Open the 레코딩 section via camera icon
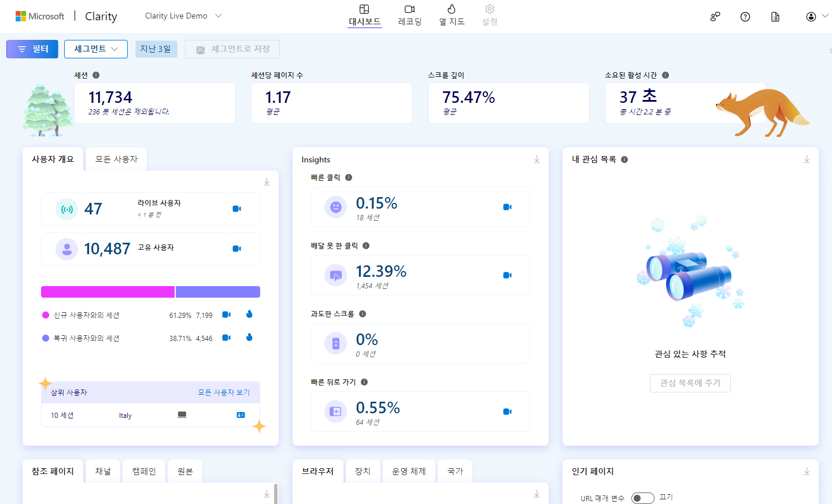The width and height of the screenshot is (832, 504). click(x=409, y=10)
